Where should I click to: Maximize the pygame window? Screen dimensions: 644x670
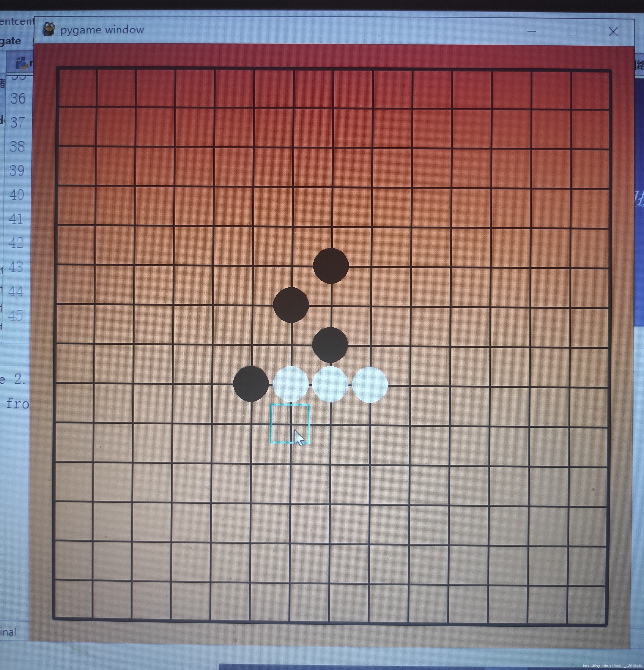[x=572, y=32]
